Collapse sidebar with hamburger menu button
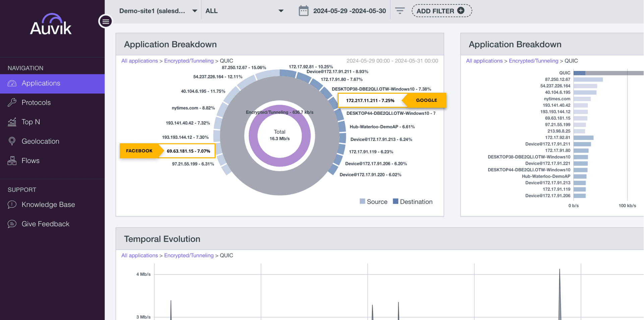644x320 pixels. 105,21
